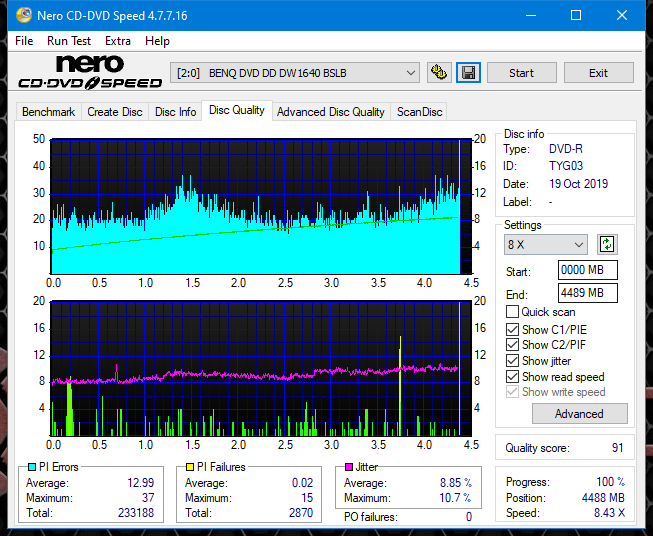
Task: Maximize the Nero CD-DVD Speed window
Action: pyautogui.click(x=576, y=15)
